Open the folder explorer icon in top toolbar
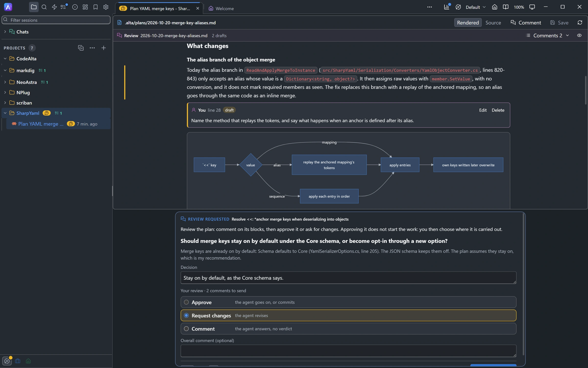588x368 pixels. click(x=34, y=7)
